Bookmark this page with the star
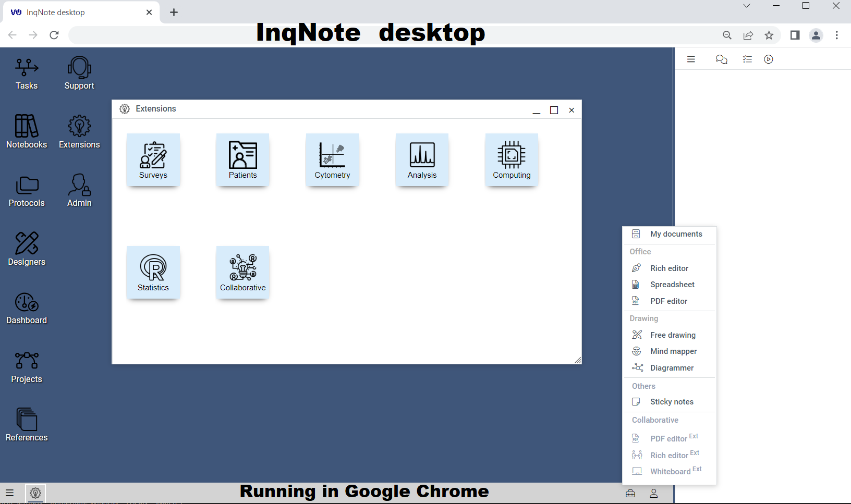 coord(769,35)
